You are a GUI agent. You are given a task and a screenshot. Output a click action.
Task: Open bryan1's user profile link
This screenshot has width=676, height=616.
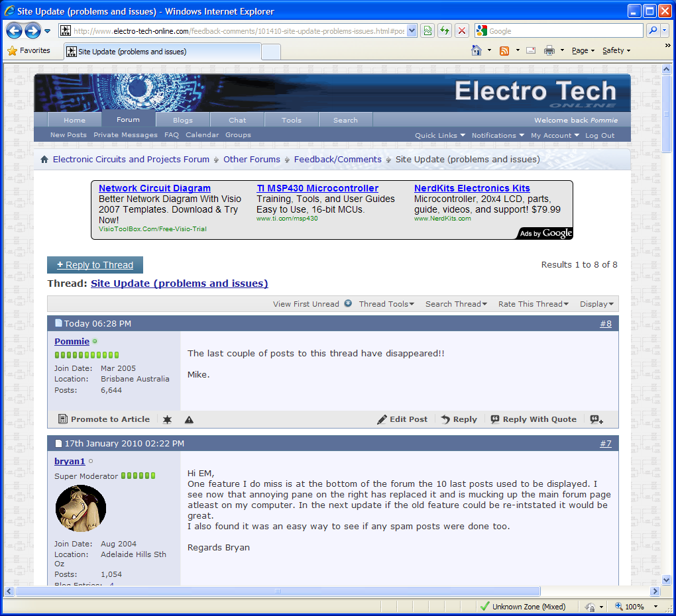(x=70, y=461)
